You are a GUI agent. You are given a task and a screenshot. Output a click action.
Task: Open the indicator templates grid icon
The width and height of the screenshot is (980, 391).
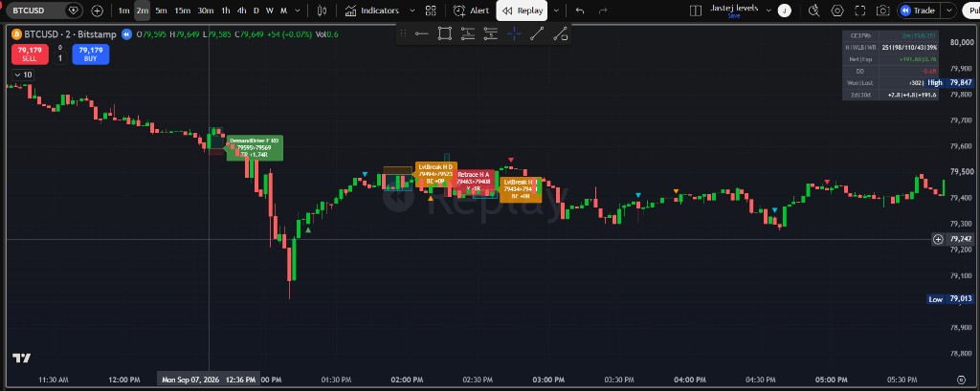pyautogui.click(x=431, y=11)
